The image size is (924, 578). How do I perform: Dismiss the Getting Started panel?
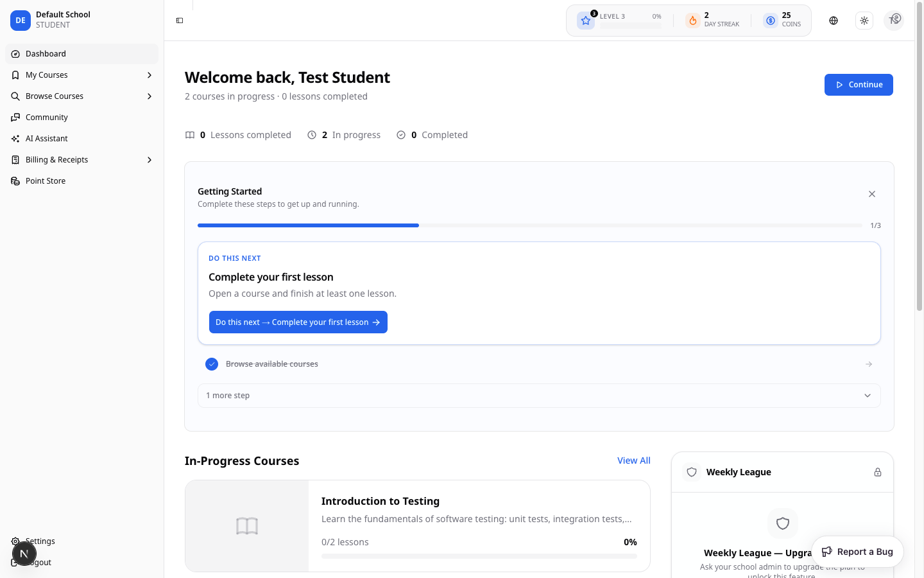coord(872,194)
